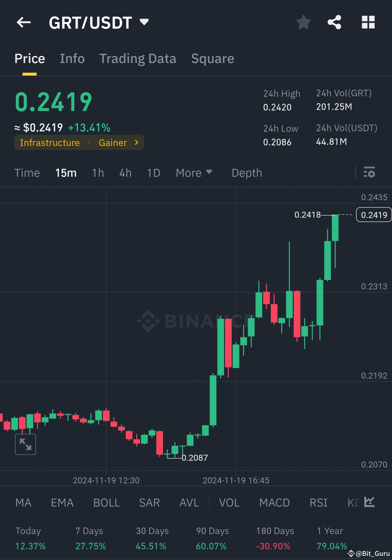The width and height of the screenshot is (392, 560).
Task: Switch to the Info tab
Action: (x=72, y=59)
